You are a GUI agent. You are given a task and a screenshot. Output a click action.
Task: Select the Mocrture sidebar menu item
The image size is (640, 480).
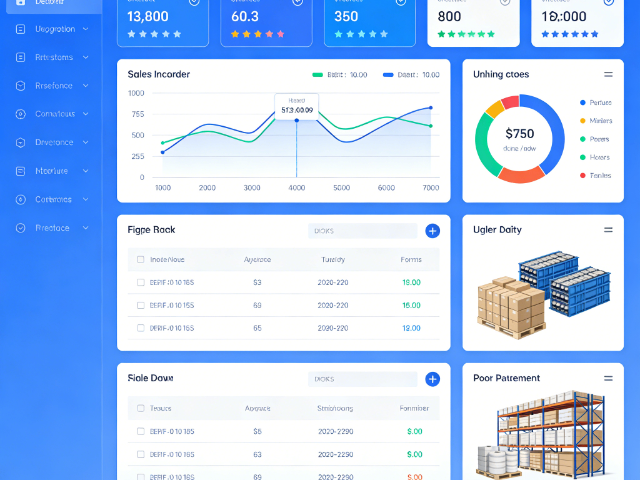[51, 171]
